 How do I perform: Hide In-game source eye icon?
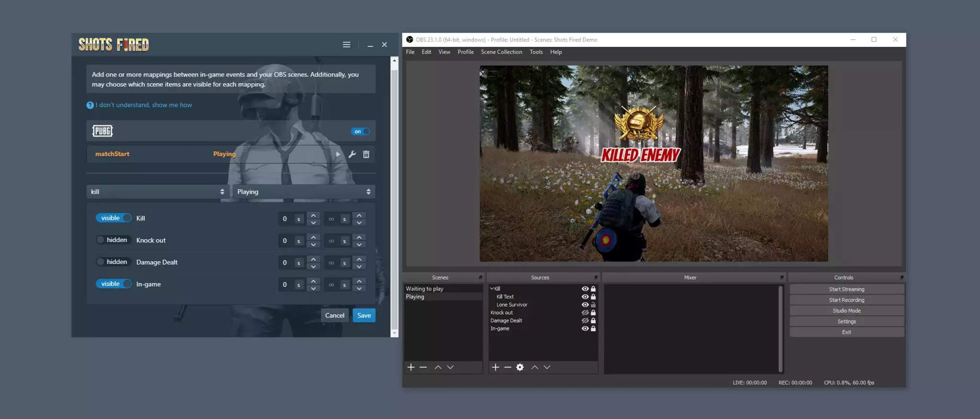(585, 329)
